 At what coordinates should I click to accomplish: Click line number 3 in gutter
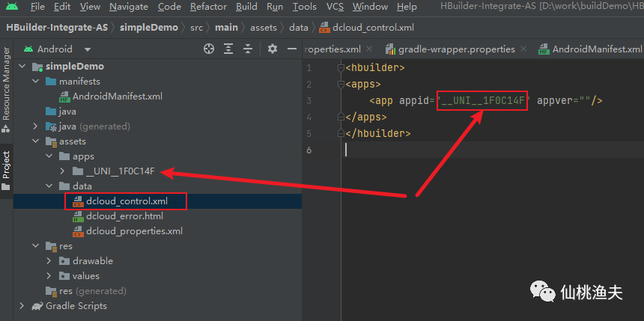(x=309, y=101)
